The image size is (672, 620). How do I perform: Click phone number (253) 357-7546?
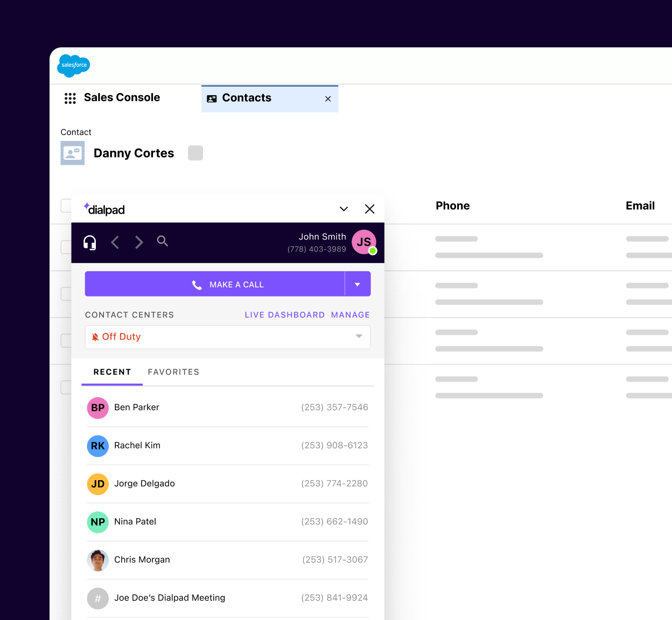pos(334,407)
